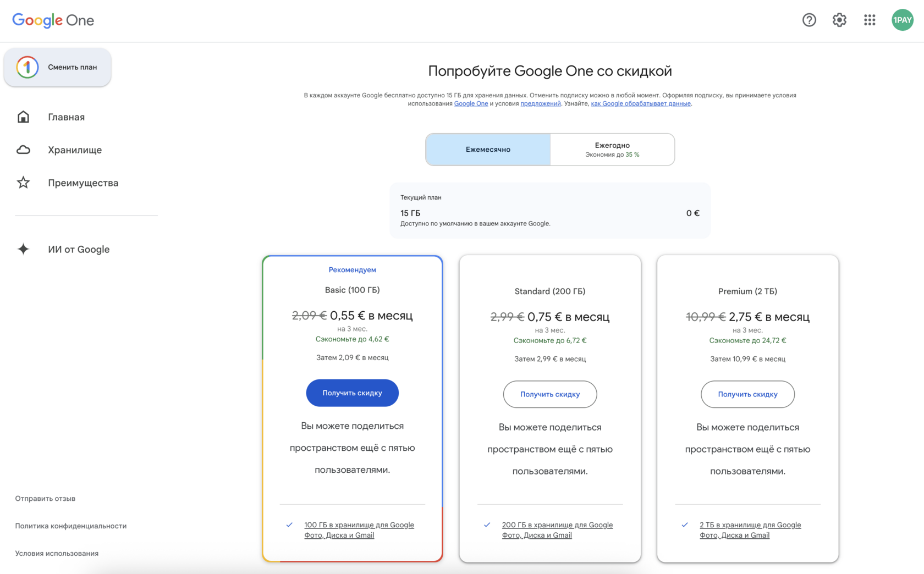Open the Главная section
This screenshot has height=574, width=924.
[66, 117]
